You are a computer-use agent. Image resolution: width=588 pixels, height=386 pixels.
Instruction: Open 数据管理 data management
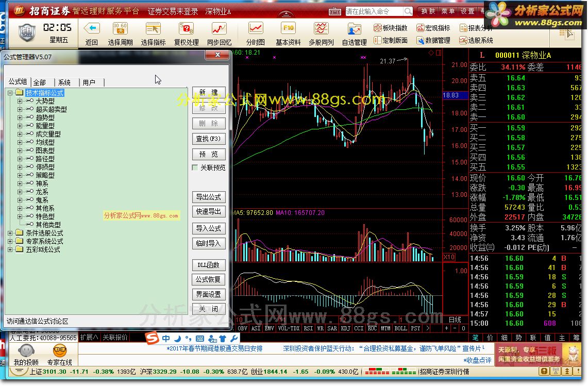pos(433,40)
